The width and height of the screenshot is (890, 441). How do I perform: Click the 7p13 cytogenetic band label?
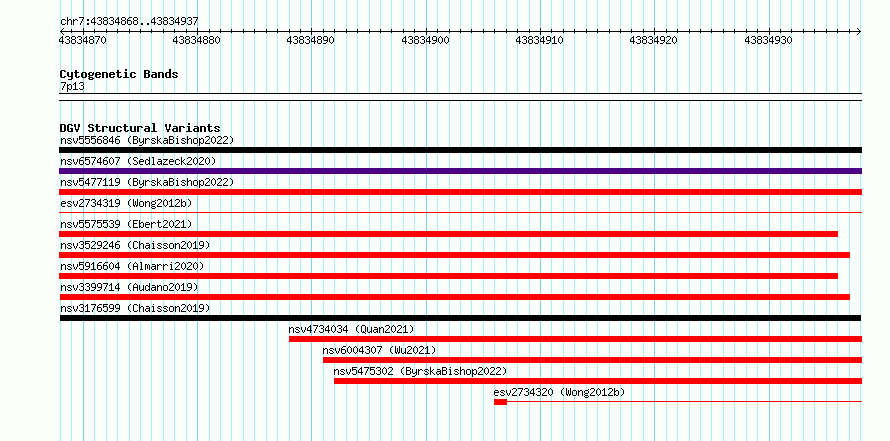pyautogui.click(x=72, y=86)
